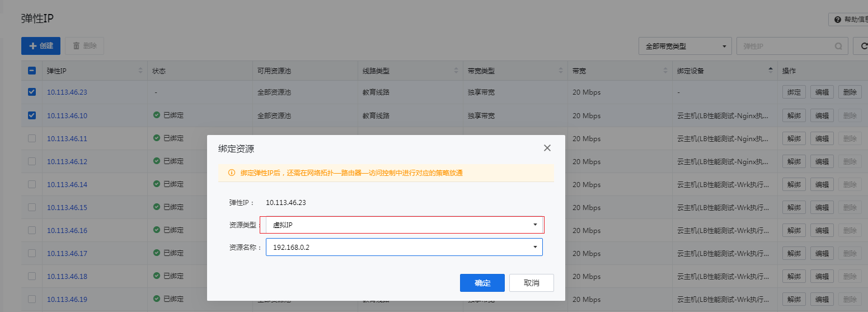Image resolution: width=868 pixels, height=312 pixels.
Task: Open 帮助信息 help button
Action: coord(848,20)
